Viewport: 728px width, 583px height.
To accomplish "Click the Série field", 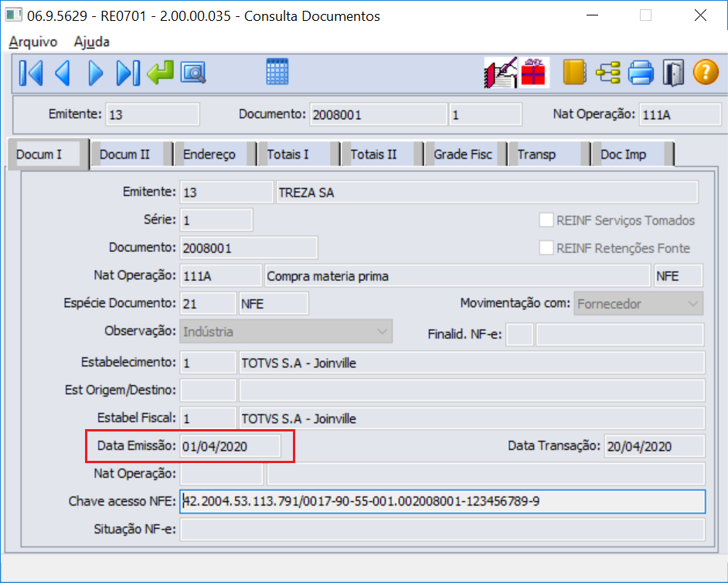I will [216, 220].
